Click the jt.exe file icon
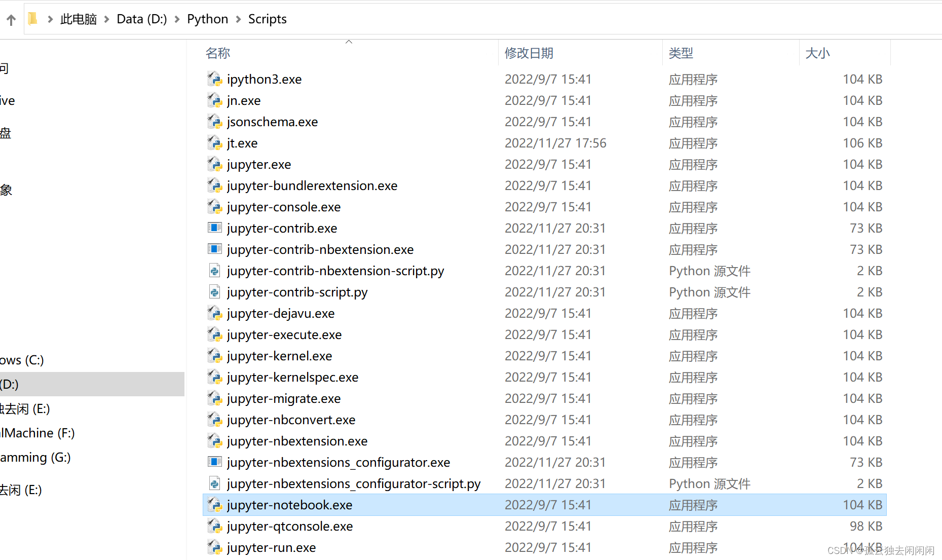 pyautogui.click(x=215, y=143)
